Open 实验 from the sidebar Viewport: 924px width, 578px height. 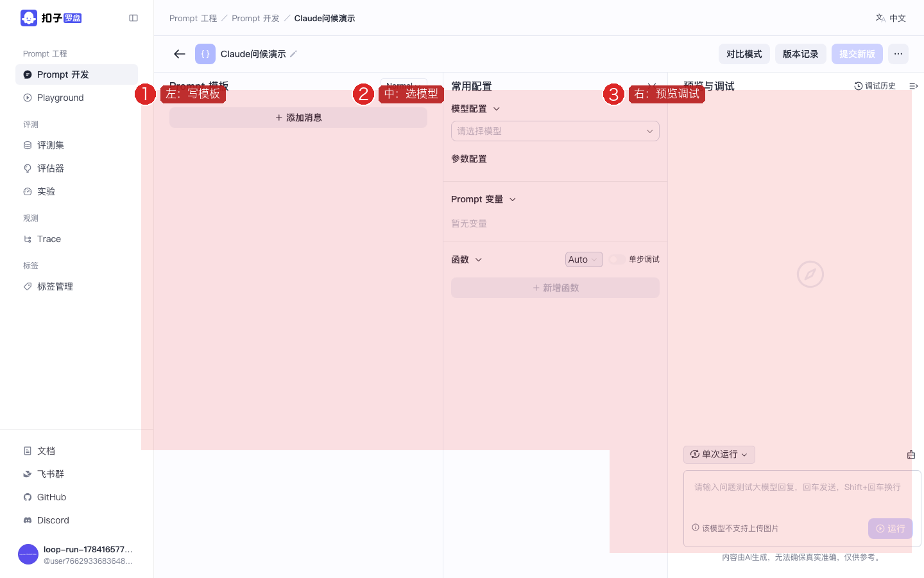(x=76, y=191)
